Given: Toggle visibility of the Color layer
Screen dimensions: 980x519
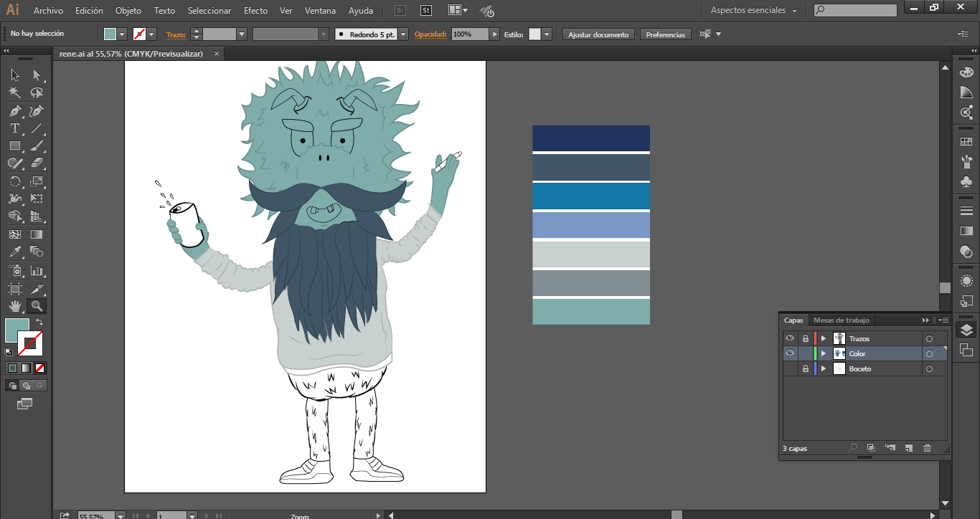Looking at the screenshot, I should tap(790, 353).
